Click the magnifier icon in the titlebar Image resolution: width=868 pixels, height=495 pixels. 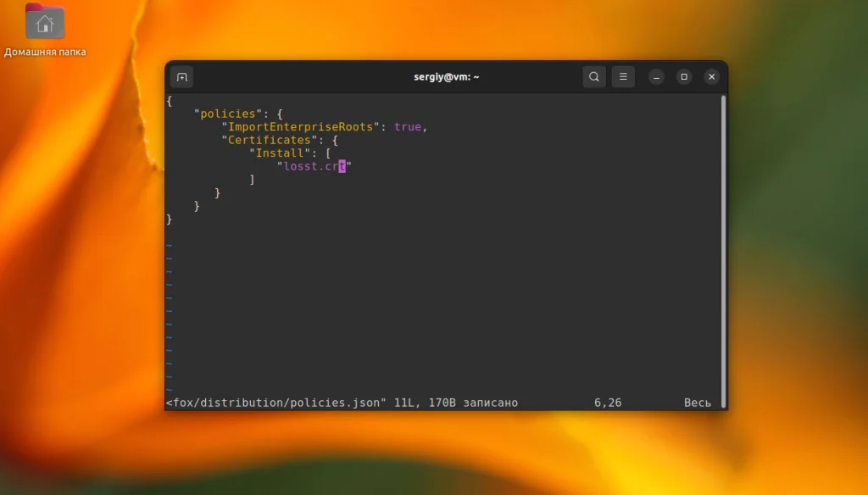coord(593,76)
